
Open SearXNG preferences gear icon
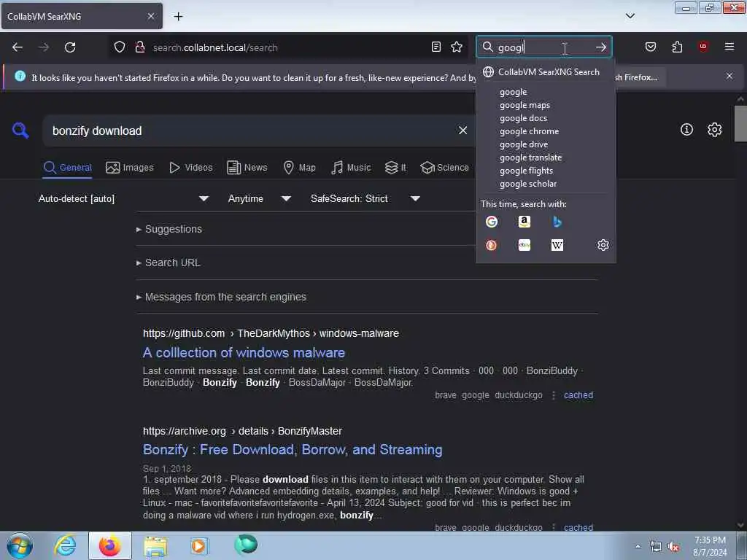pos(714,130)
